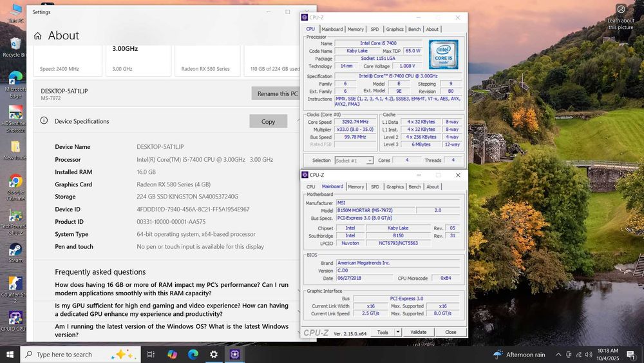
Task: Select the Graphics tab in CPU-Z Processor window
Action: [x=395, y=29]
